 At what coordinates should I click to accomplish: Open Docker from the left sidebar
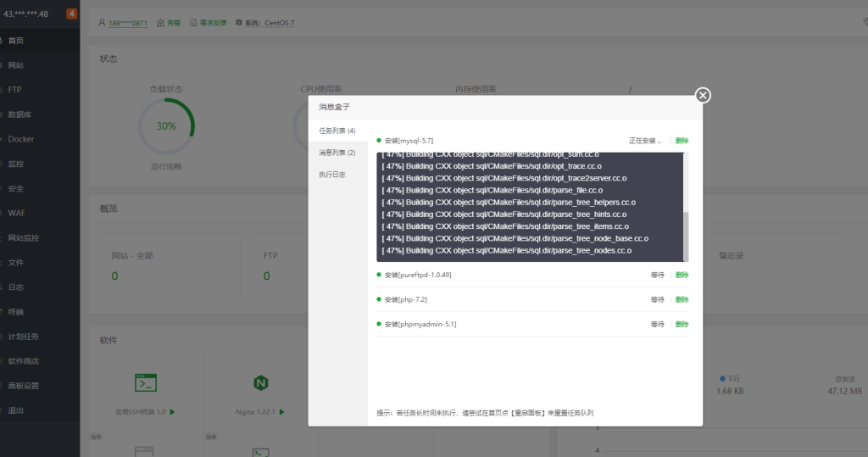coord(21,139)
